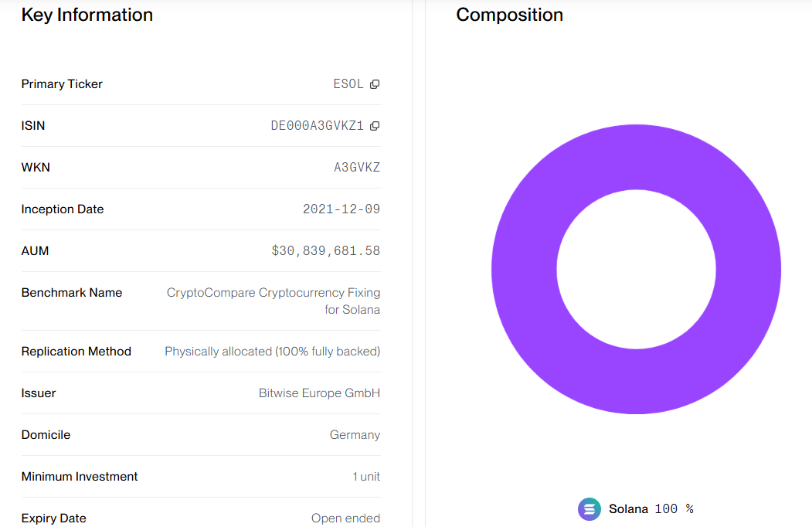Click the ESOL ticker text
The height and width of the screenshot is (527, 812).
pos(348,84)
